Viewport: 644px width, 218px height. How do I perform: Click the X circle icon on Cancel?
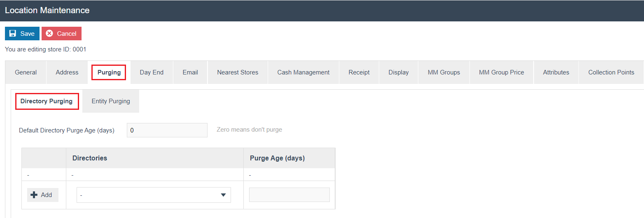[49, 34]
